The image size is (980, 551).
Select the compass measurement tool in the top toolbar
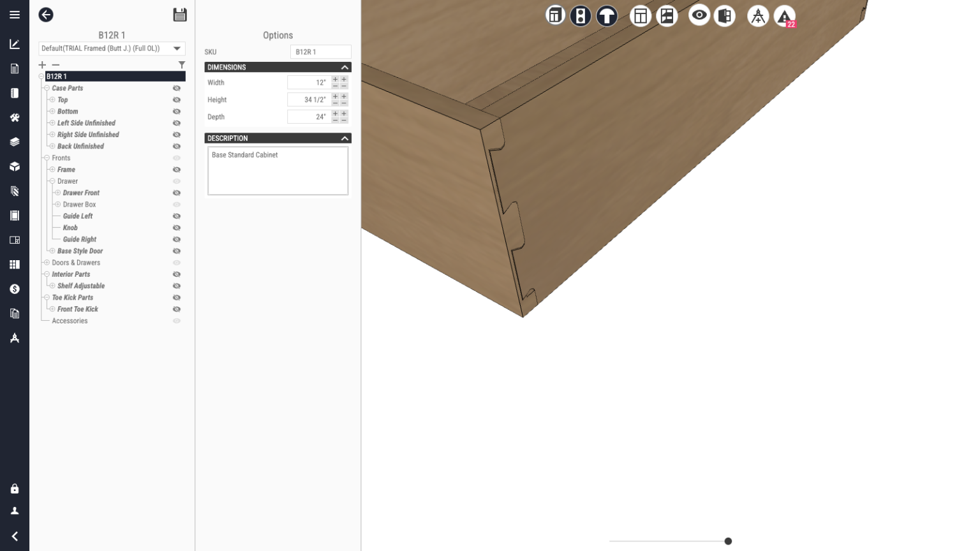[x=758, y=15]
